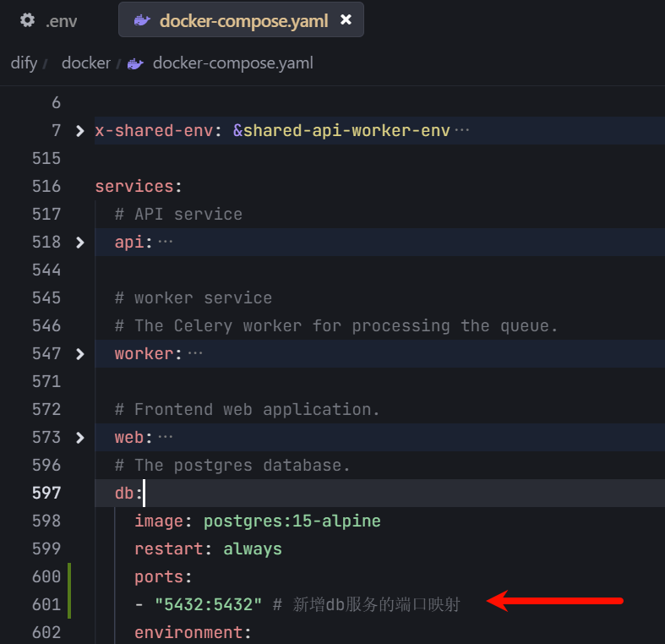Close the docker-compose.yaml tab
The image size is (665, 644).
(346, 19)
